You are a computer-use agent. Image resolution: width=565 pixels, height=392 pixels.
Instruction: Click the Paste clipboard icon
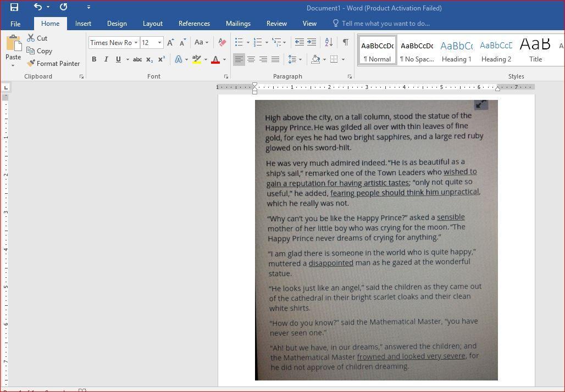13,43
